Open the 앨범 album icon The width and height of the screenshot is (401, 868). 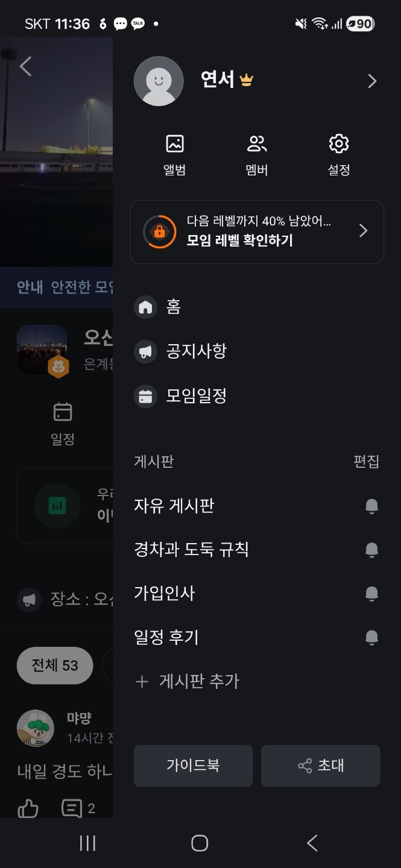[174, 144]
